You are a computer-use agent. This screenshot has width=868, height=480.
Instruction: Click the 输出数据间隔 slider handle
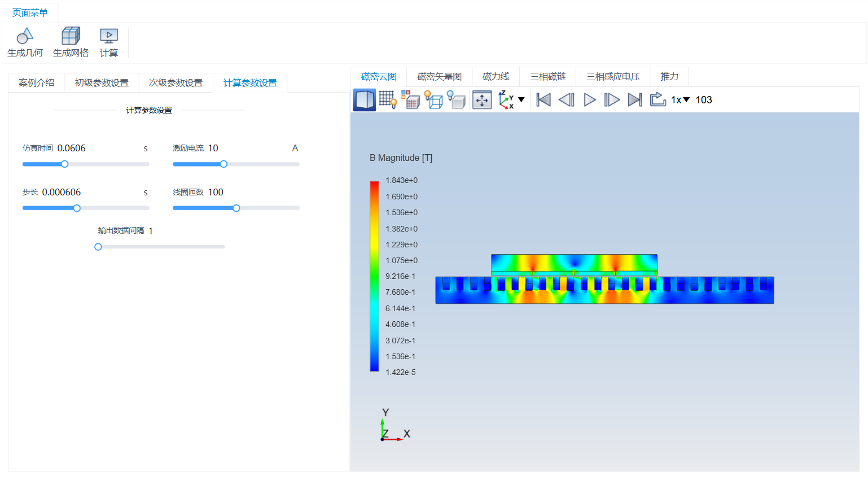[98, 247]
